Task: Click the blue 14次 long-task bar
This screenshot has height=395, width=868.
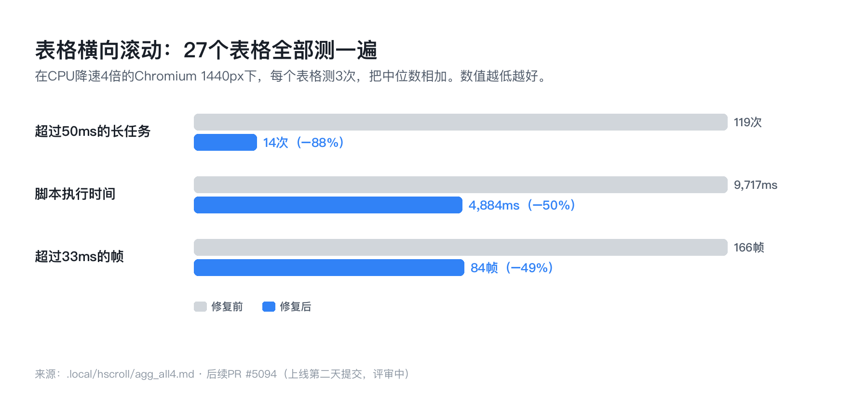Action: click(x=225, y=143)
